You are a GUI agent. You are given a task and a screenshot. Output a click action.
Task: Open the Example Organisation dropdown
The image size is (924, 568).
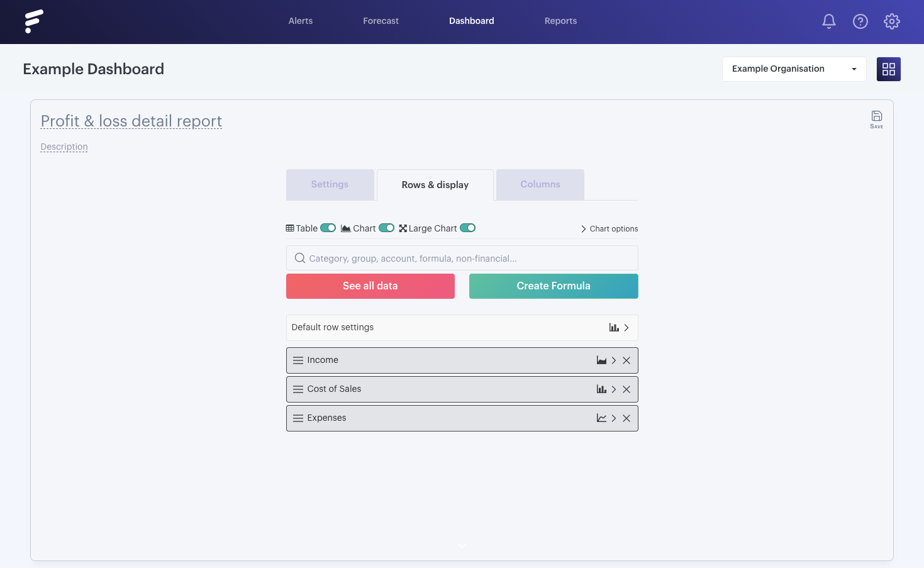[x=794, y=69]
